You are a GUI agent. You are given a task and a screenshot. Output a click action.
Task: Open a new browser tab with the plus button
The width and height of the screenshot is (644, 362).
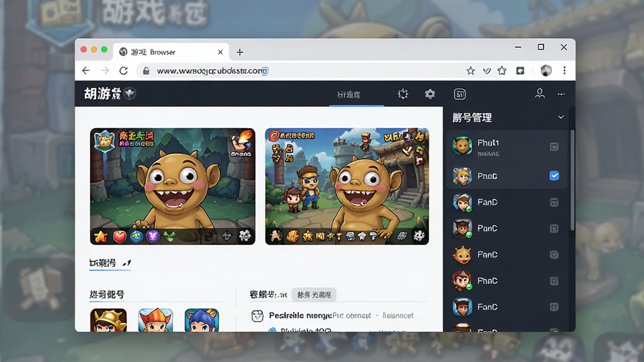click(x=240, y=52)
